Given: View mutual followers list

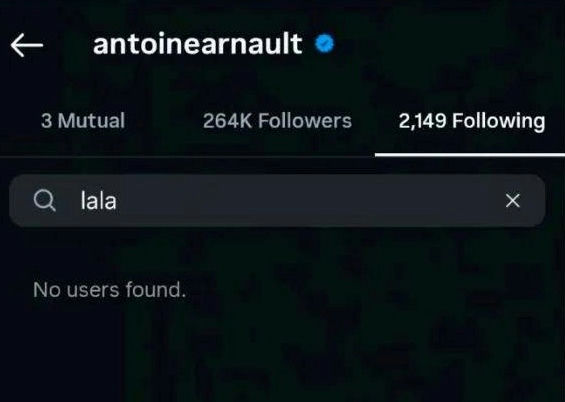Looking at the screenshot, I should pyautogui.click(x=83, y=121).
